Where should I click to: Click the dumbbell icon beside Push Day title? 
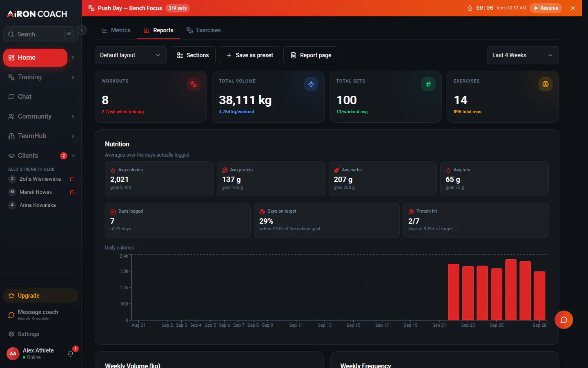click(x=91, y=8)
